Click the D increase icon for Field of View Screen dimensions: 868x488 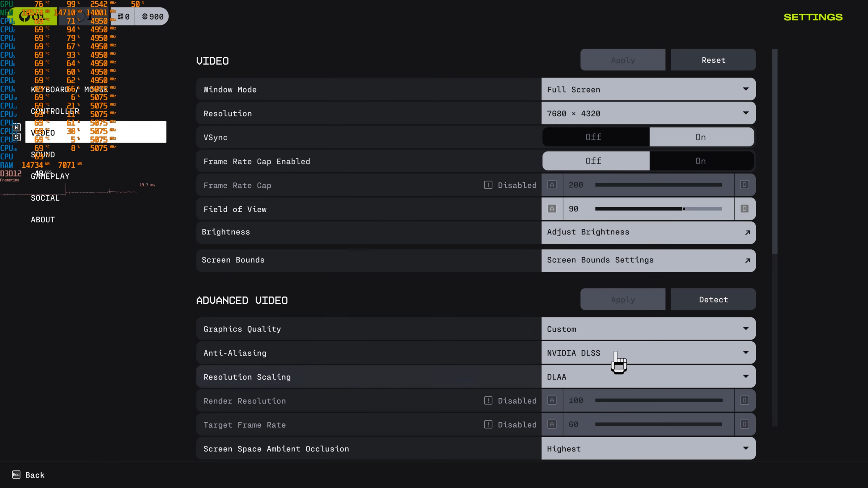pyautogui.click(x=744, y=209)
